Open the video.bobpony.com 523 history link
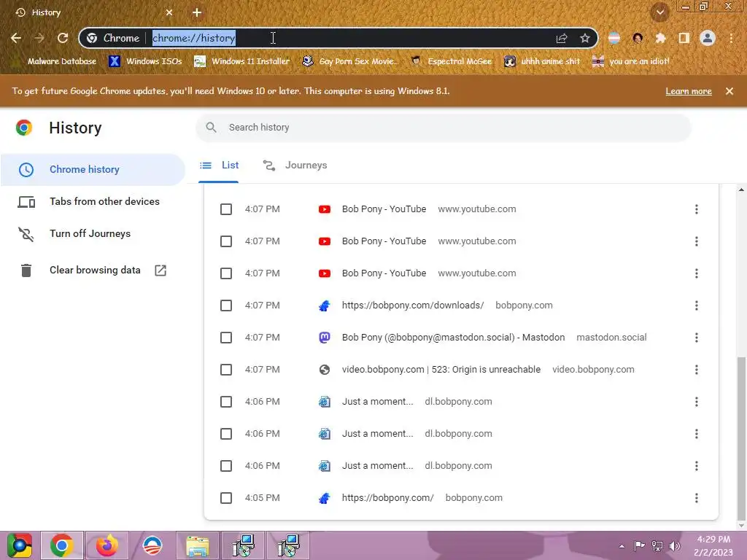The width and height of the screenshot is (747, 560). click(441, 370)
